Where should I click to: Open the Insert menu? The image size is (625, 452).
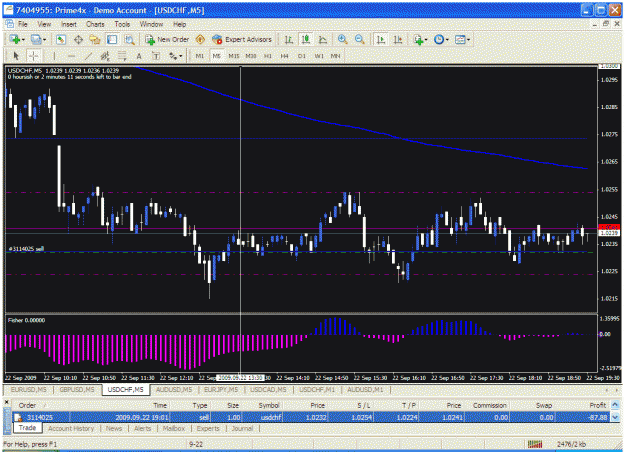pos(69,24)
